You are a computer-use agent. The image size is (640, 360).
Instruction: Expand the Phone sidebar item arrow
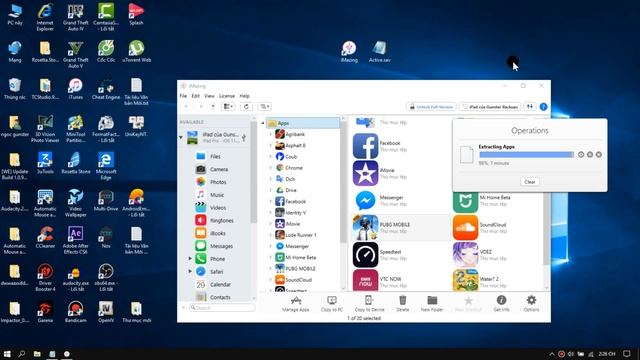(190, 258)
